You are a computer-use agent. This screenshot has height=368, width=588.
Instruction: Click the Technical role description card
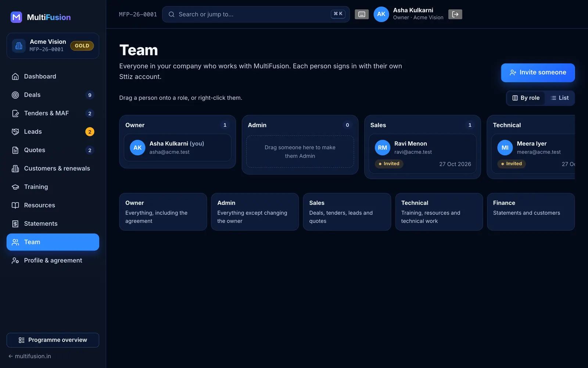[x=439, y=212]
